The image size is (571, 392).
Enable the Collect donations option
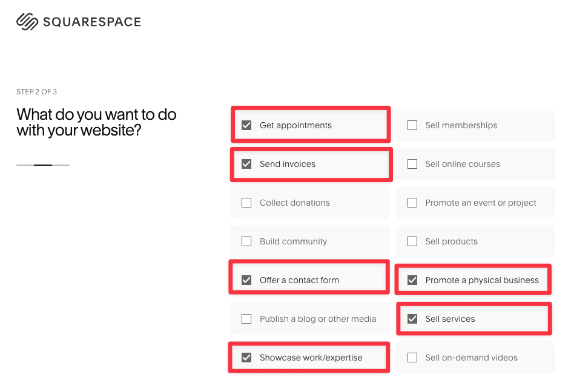click(x=246, y=203)
